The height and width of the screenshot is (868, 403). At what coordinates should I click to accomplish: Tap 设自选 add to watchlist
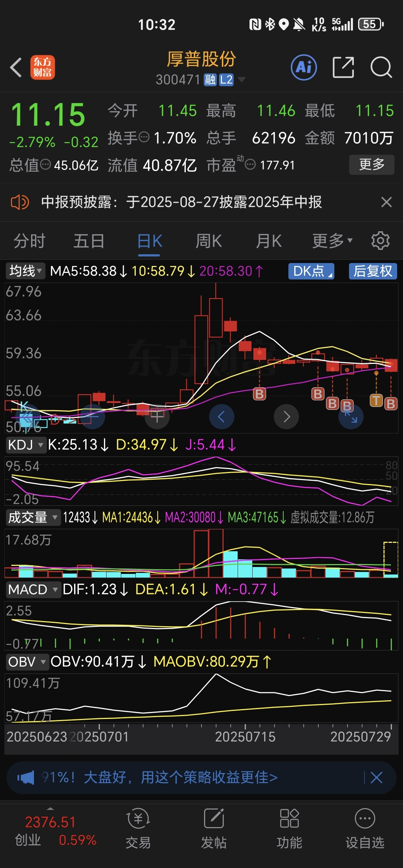point(365,828)
